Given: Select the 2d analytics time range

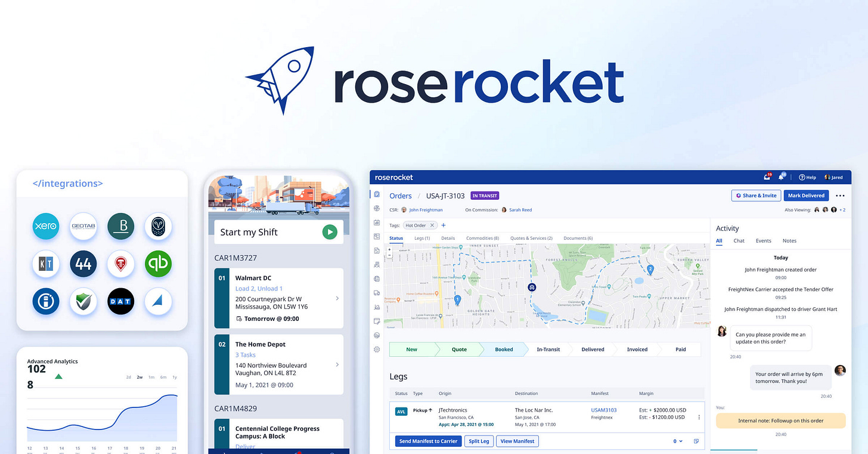Looking at the screenshot, I should (129, 377).
